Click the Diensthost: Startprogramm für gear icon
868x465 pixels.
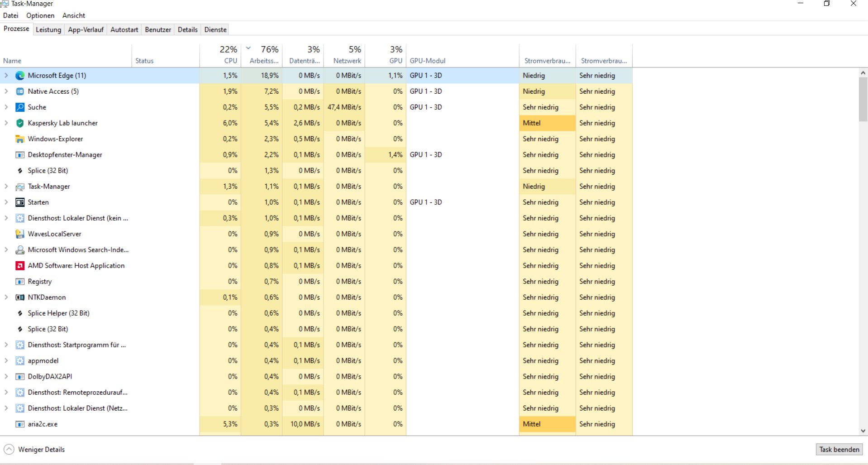click(x=20, y=345)
